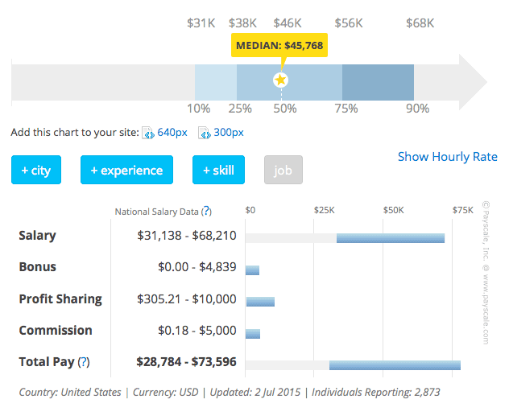Click the Commission range bar
Screen dimensions: 509x420
253,334
